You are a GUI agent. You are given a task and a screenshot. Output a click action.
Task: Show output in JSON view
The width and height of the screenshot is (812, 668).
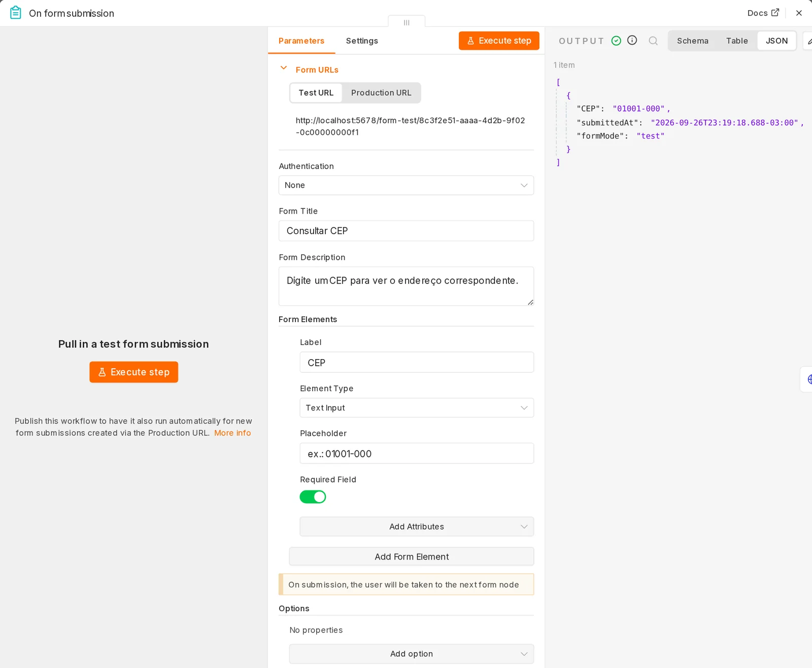point(776,41)
